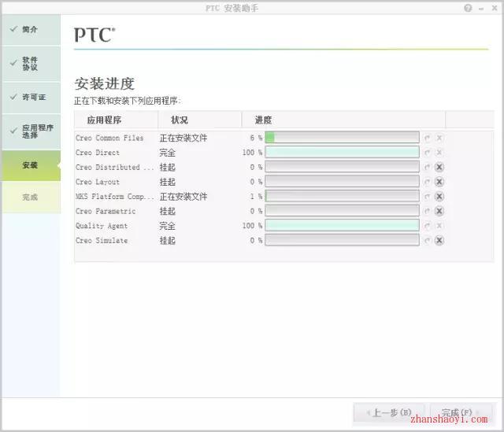The image size is (504, 432).
Task: Sort by 进度 column header
Action: pos(343,120)
